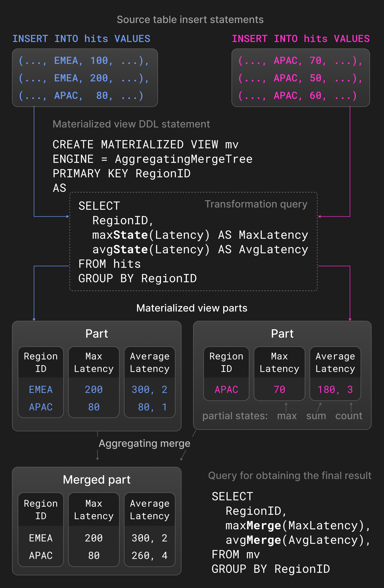This screenshot has height=588, width=384.
Task: Click 'AggregatingMergeTree' engine text
Action: tap(184, 159)
